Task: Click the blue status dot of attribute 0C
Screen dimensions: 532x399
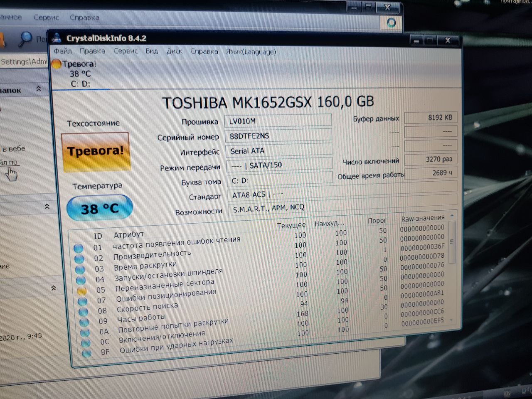Action: [x=86, y=343]
